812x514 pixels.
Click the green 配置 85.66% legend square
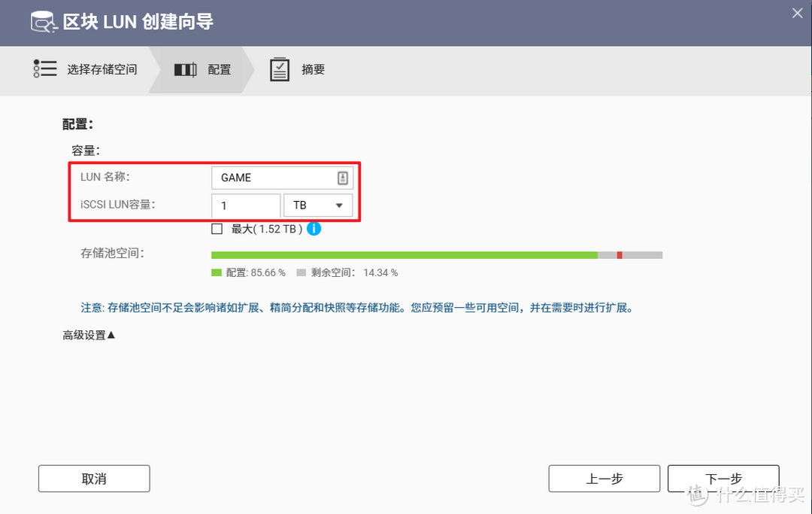point(216,272)
